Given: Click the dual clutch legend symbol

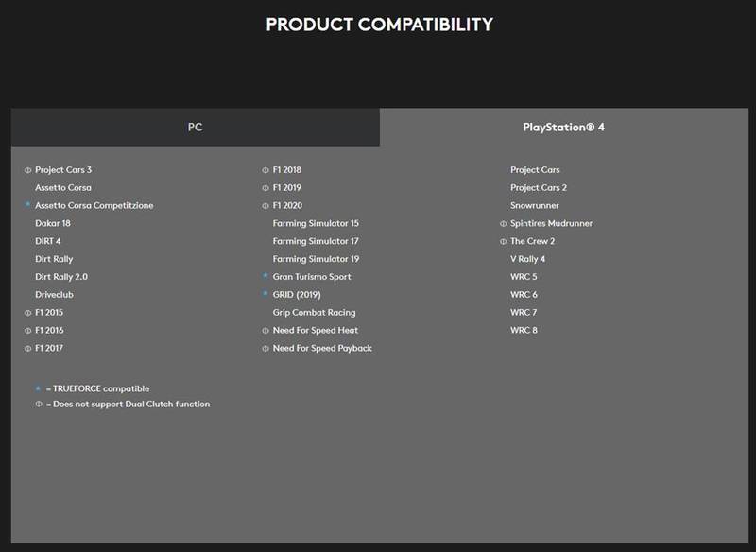Looking at the screenshot, I should coord(39,404).
